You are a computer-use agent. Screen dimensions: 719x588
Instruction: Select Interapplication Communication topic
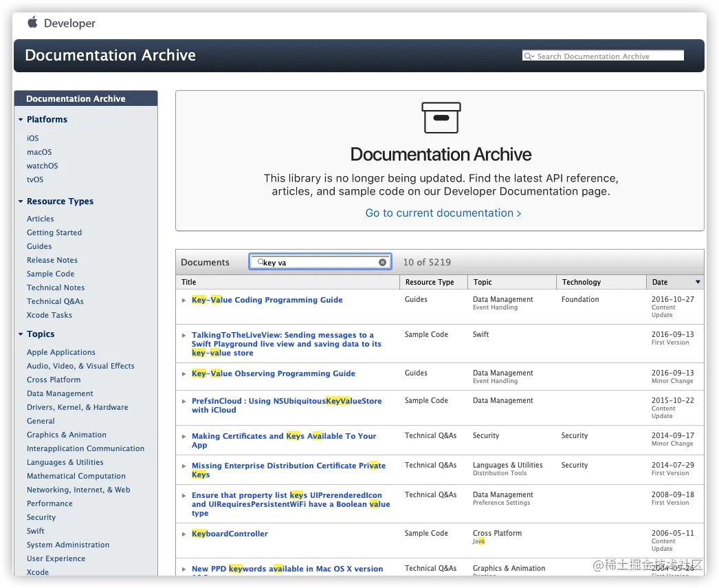coord(85,448)
